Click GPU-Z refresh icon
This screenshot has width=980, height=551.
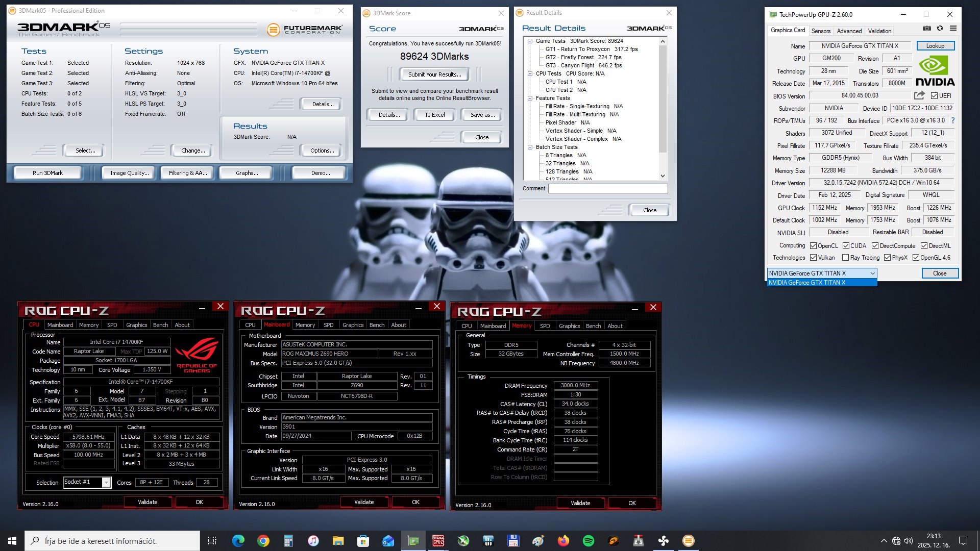click(x=940, y=29)
